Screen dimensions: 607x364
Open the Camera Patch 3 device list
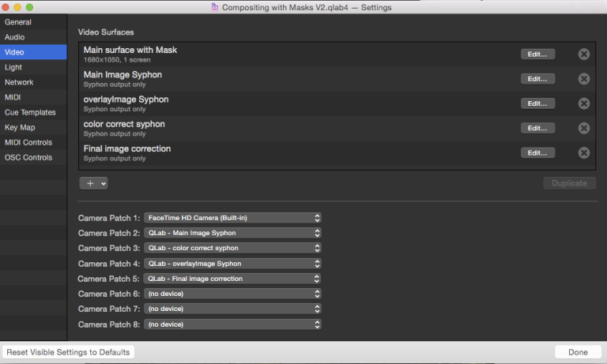pyautogui.click(x=232, y=248)
